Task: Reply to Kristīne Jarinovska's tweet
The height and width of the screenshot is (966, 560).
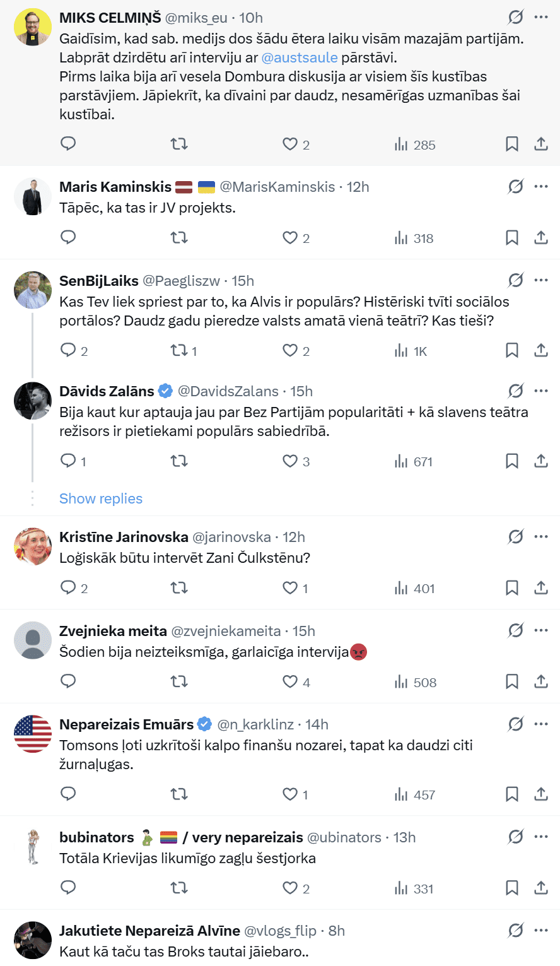Action: pos(68,588)
